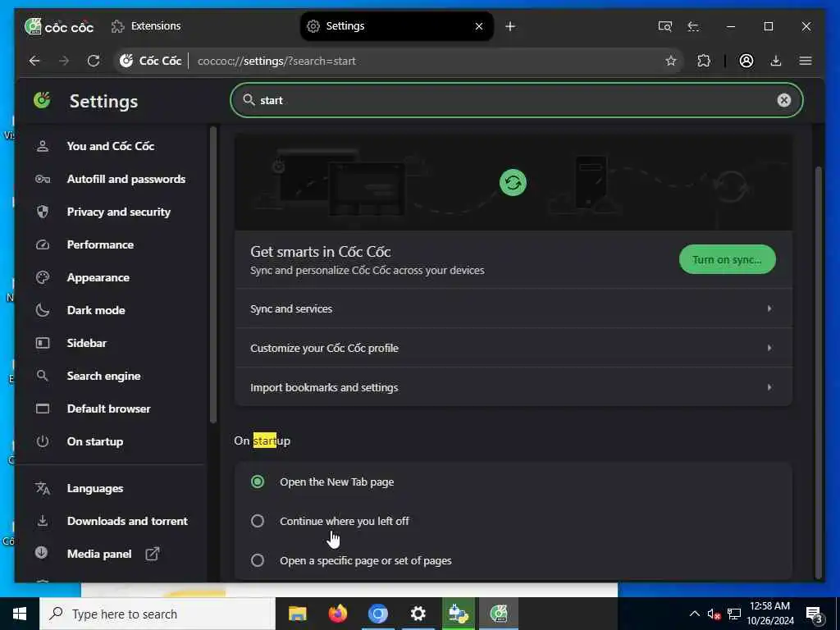The width and height of the screenshot is (840, 630).
Task: Click the settings search field
Action: (x=517, y=100)
